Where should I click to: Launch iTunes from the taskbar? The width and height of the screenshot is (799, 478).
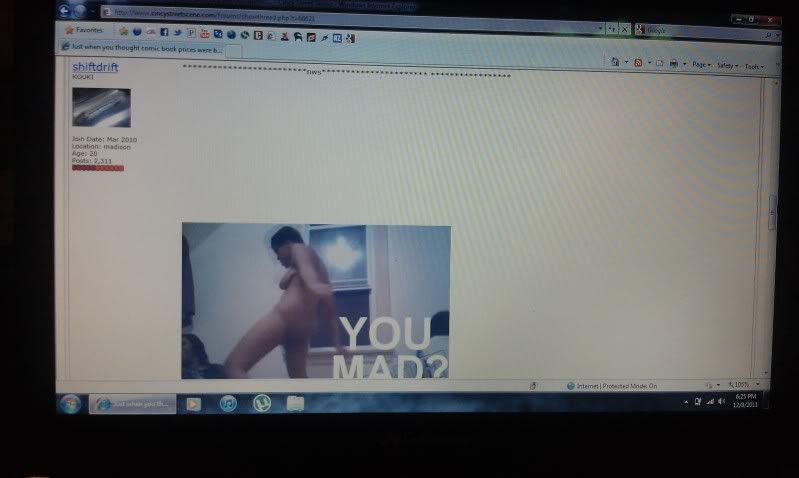(228, 403)
